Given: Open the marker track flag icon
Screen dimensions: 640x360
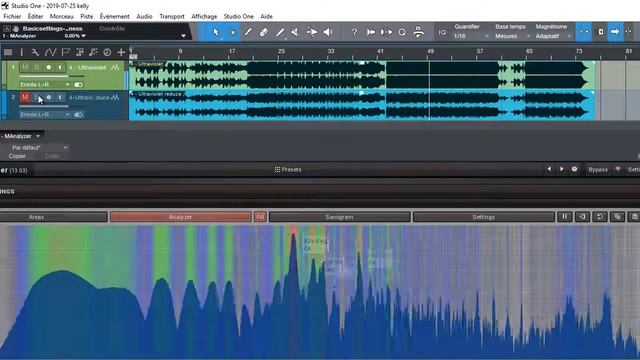Looking at the screenshot, I should pos(65,52).
